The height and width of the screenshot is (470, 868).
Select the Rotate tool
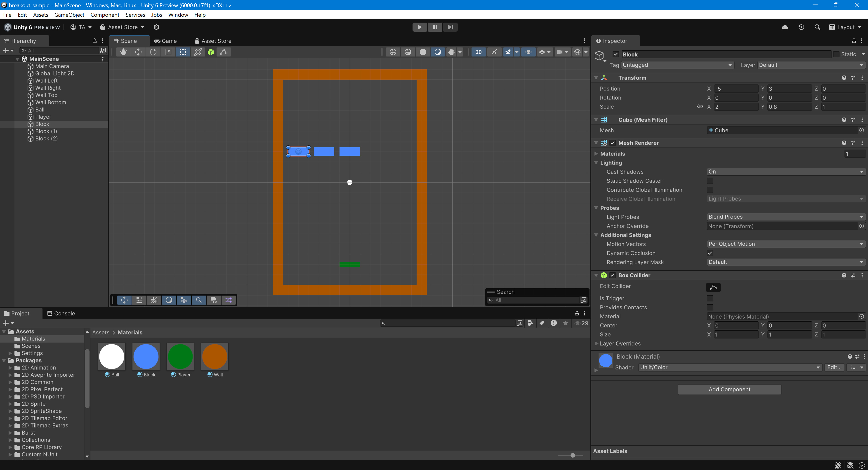153,52
